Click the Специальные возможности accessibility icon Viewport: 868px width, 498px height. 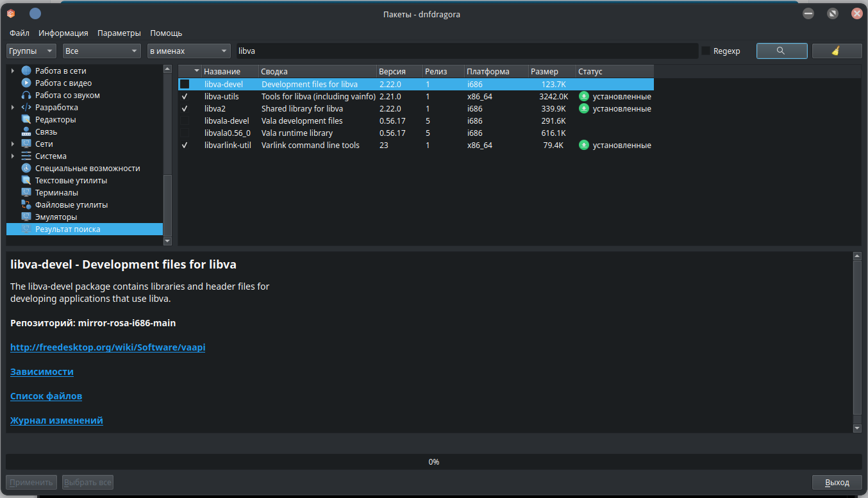point(26,168)
